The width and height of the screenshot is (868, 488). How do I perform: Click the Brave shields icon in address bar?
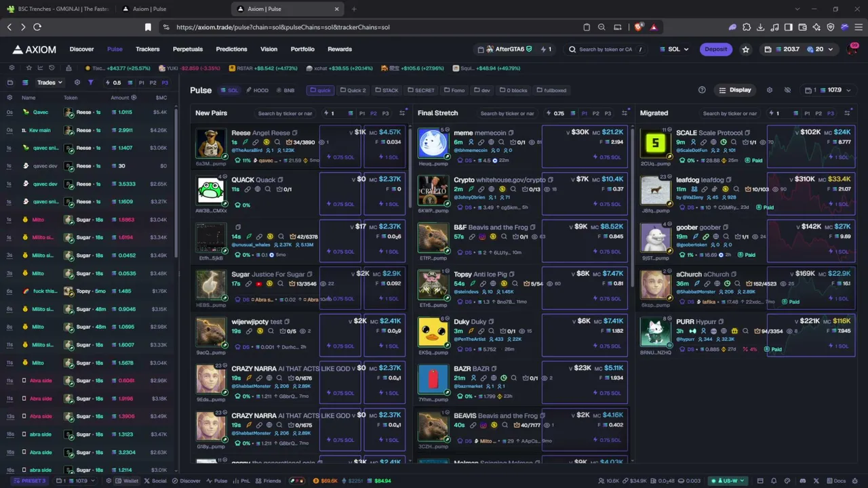click(639, 27)
